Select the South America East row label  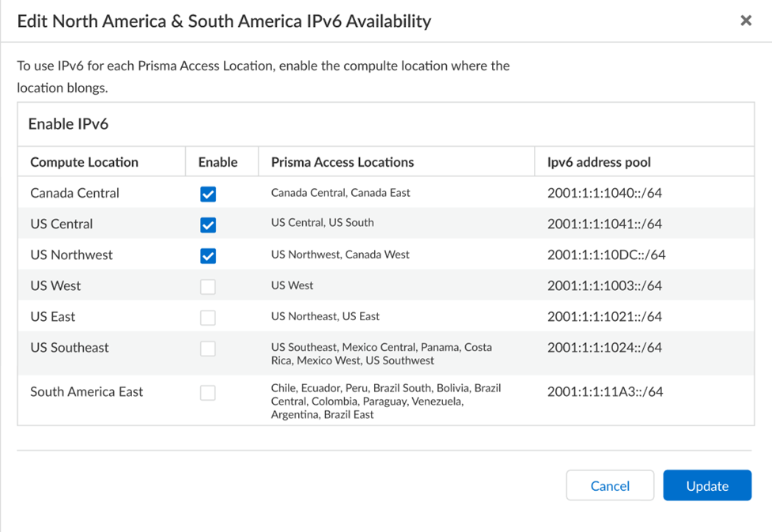(x=86, y=391)
